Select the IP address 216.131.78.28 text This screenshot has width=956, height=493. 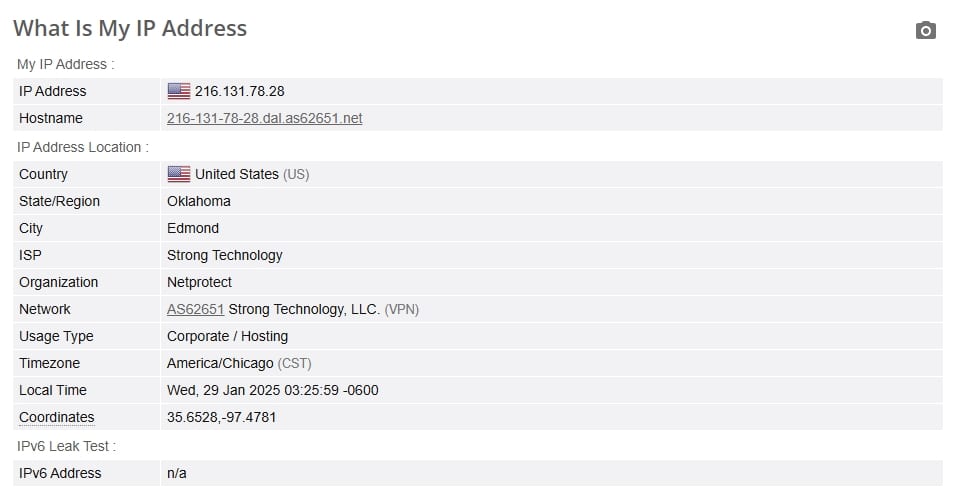point(240,91)
